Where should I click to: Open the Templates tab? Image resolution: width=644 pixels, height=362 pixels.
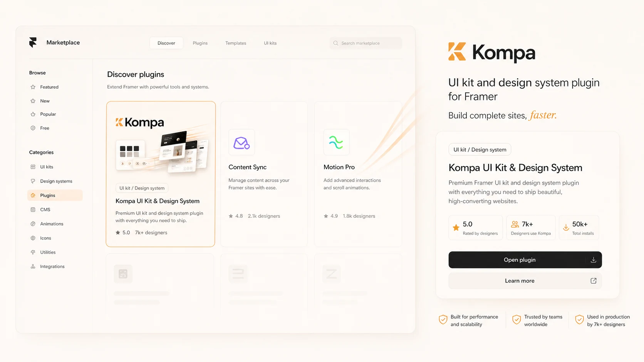click(x=236, y=43)
